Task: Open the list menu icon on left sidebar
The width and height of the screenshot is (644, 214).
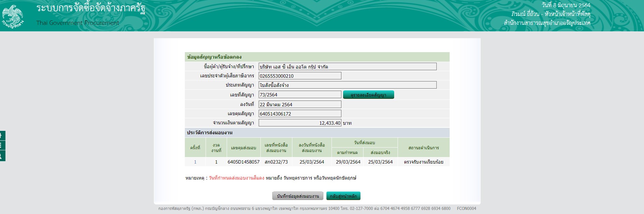Action: click(x=2, y=146)
